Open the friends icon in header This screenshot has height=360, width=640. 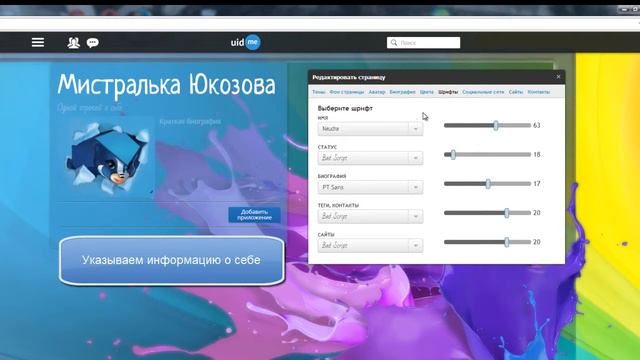click(x=73, y=42)
